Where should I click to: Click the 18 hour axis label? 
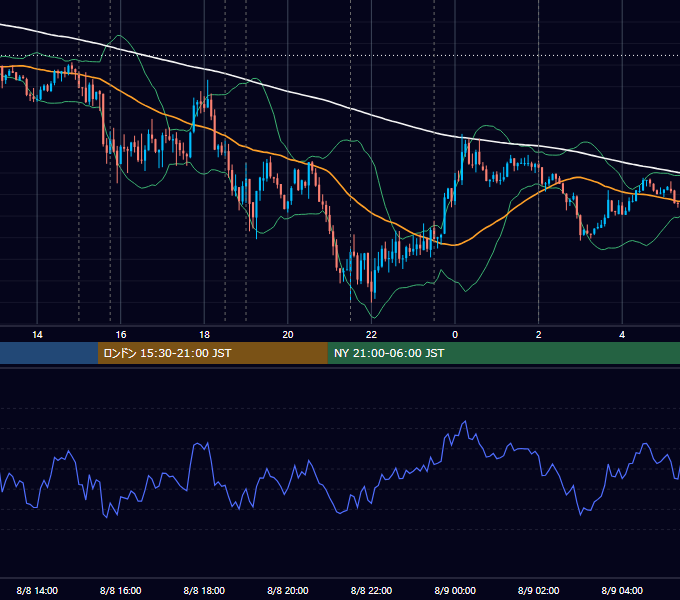coord(204,335)
